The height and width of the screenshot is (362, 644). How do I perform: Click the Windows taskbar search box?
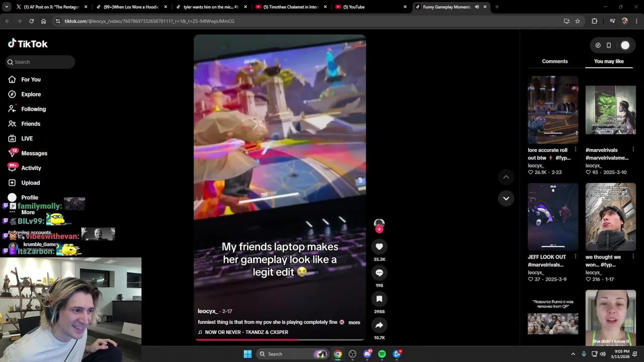point(292,354)
